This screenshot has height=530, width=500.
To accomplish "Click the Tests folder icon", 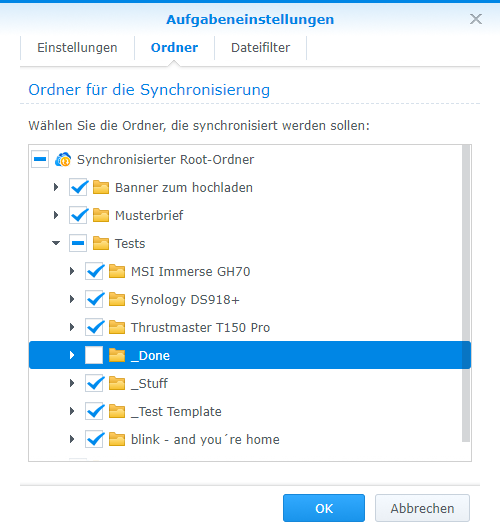I will click(101, 243).
